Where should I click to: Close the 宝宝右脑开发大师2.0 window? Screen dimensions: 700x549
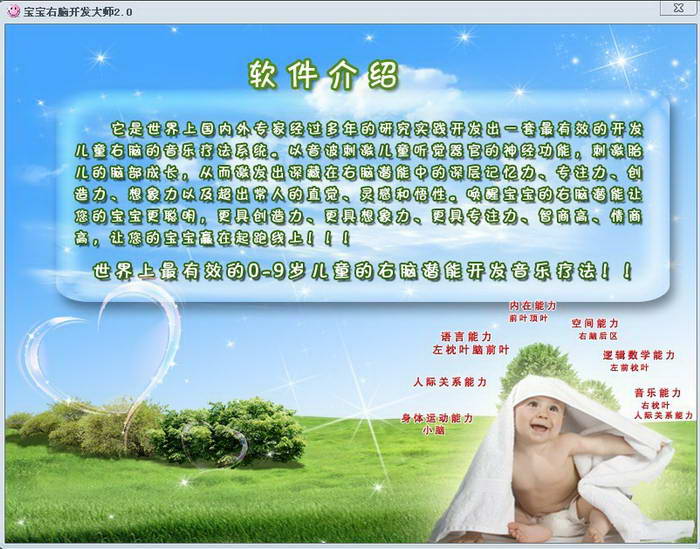pyautogui.click(x=678, y=8)
